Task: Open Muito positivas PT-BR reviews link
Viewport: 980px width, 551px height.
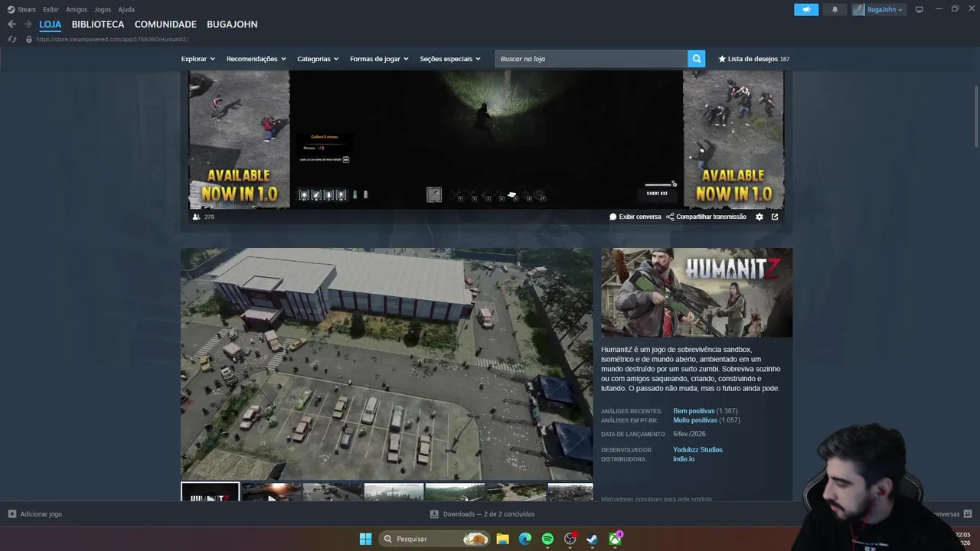Action: coord(695,420)
